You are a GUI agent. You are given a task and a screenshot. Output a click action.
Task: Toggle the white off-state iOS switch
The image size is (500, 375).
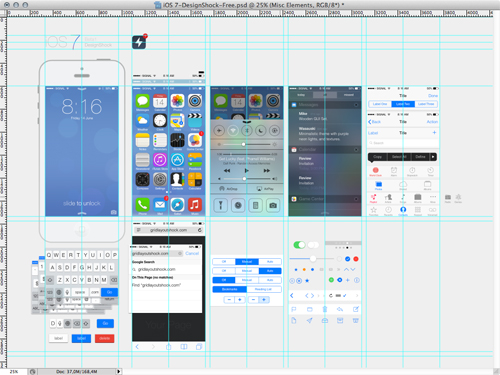click(313, 245)
